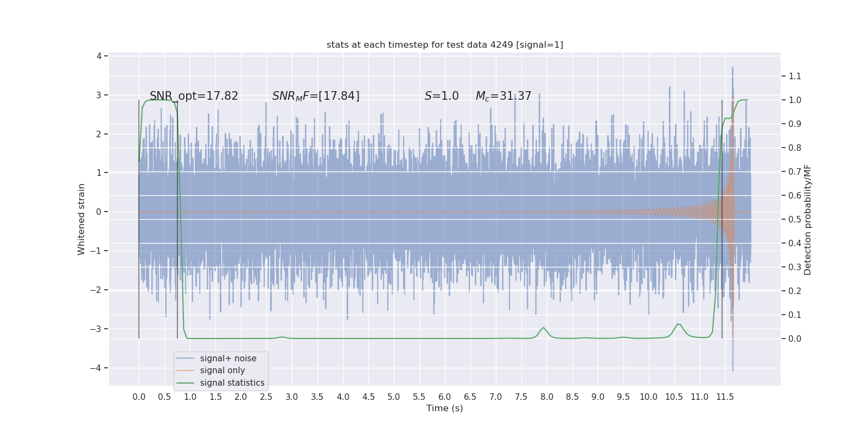Click the 0.0 tick on the detection probability axis
The image size is (868, 434).
pyautogui.click(x=795, y=339)
